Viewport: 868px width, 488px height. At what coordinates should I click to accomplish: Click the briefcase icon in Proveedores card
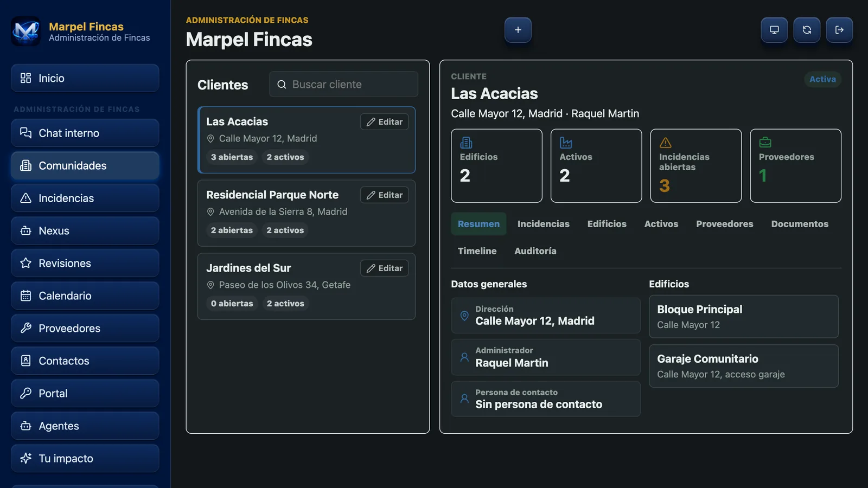(x=765, y=143)
